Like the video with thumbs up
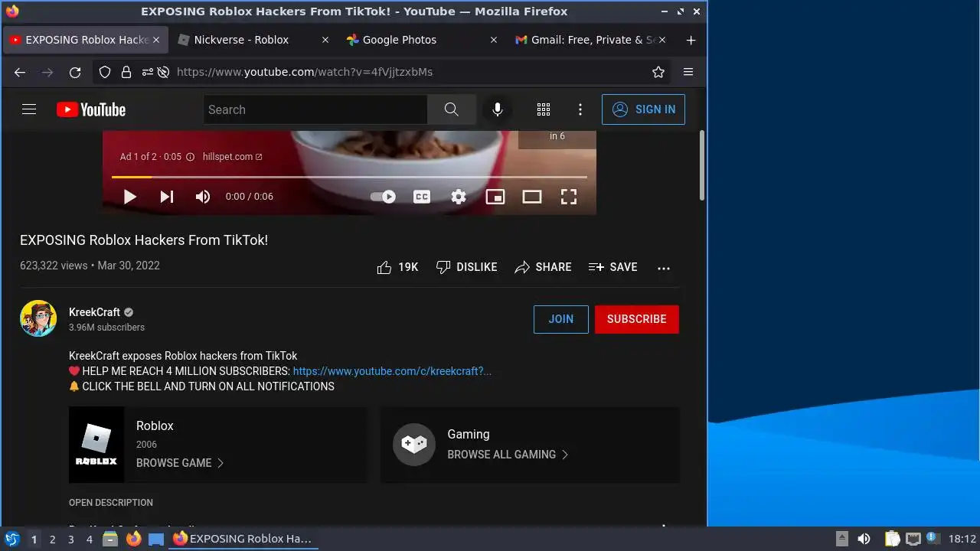Viewport: 980px width, 551px height. [x=397, y=267]
